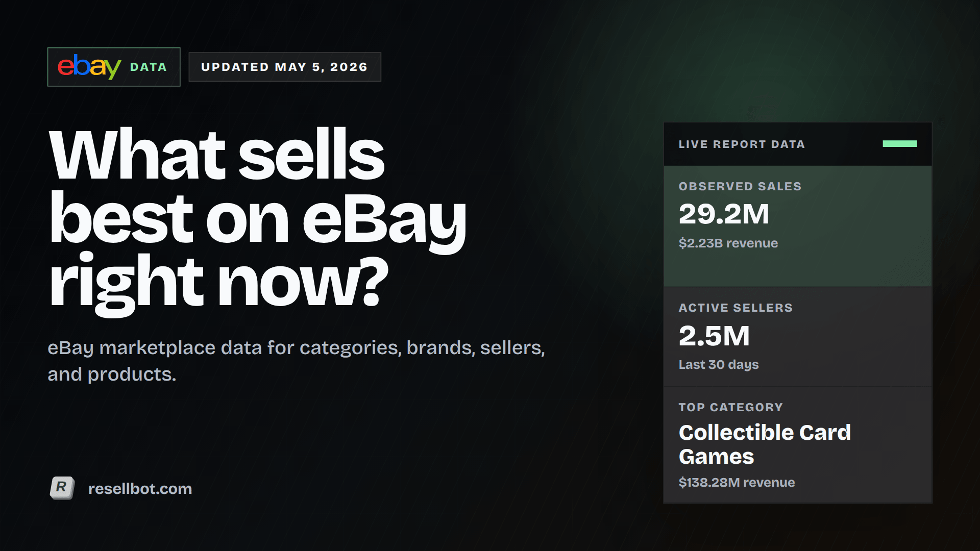Click the $2.23B revenue text
This screenshot has height=551, width=980.
[728, 243]
